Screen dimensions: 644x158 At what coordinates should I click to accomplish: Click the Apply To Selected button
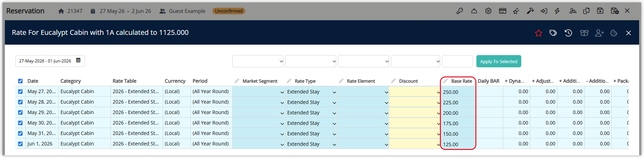pos(499,61)
